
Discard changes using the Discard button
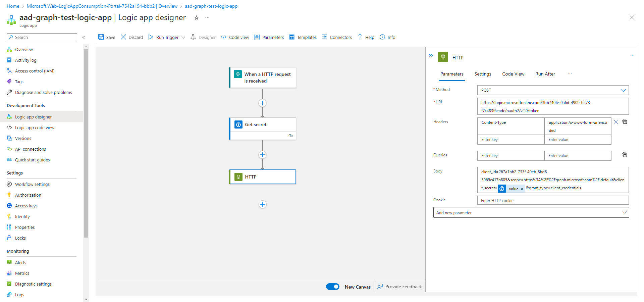coord(131,37)
